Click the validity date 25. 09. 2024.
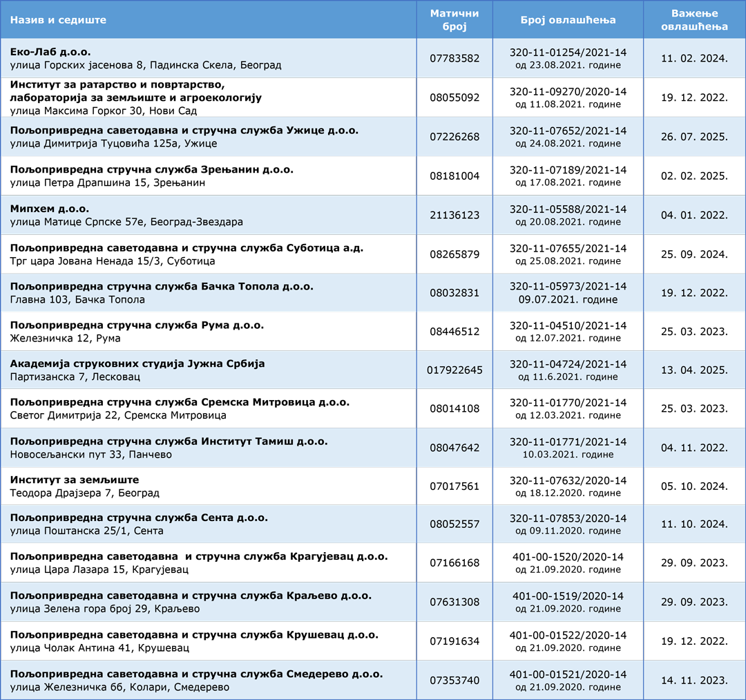Screen dimensions: 746x700 tap(694, 254)
